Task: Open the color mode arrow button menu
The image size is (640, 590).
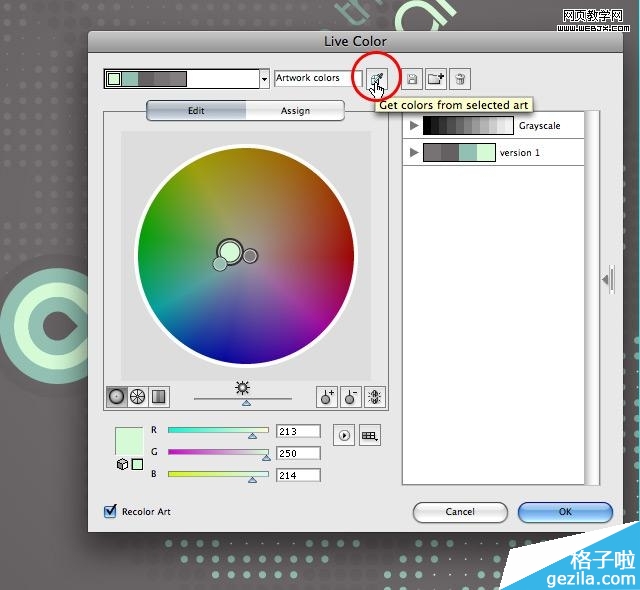Action: [344, 435]
